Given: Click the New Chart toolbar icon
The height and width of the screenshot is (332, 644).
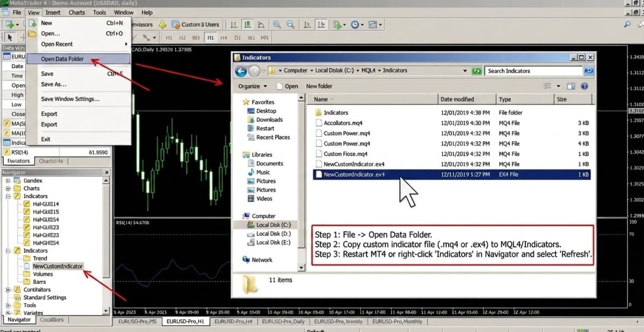Looking at the screenshot, I should tap(10, 24).
